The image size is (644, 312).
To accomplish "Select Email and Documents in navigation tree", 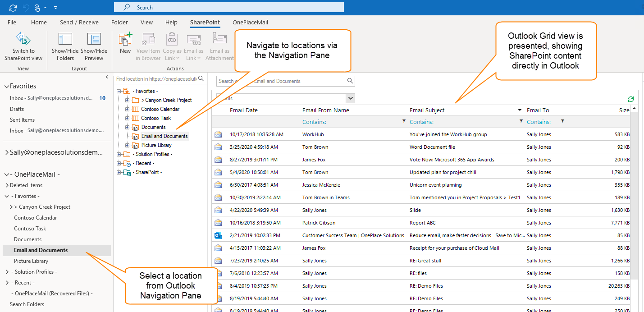I will [164, 136].
